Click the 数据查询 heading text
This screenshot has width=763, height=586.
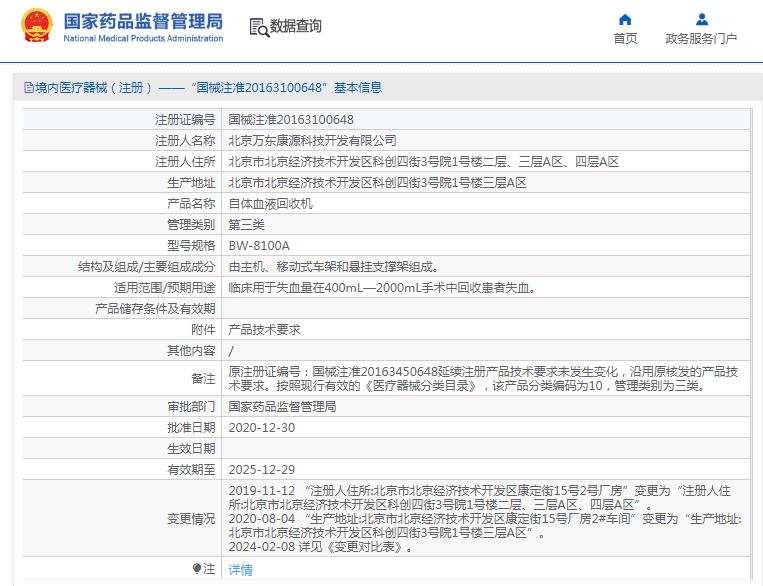[x=296, y=27]
